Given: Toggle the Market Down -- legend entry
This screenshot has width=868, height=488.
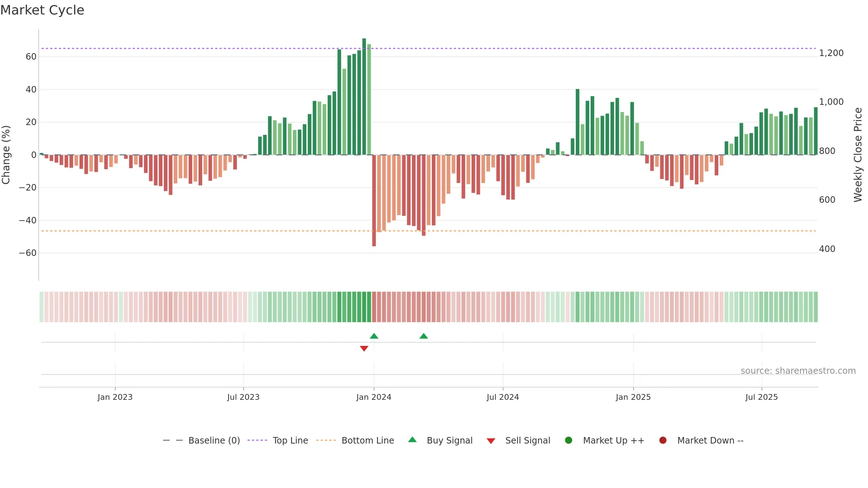Looking at the screenshot, I should click(x=701, y=440).
